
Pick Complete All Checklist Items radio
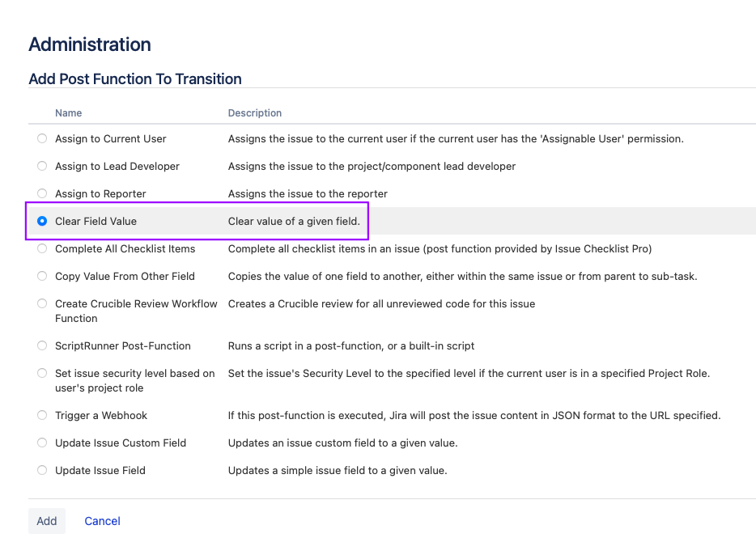(42, 249)
